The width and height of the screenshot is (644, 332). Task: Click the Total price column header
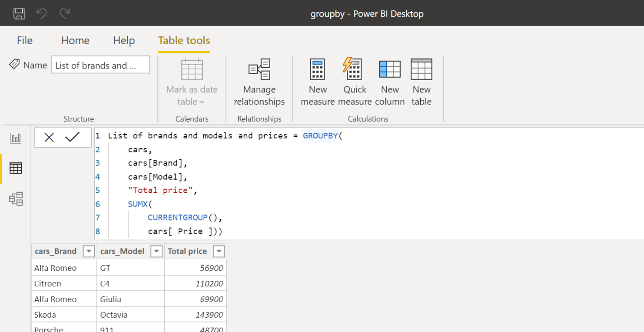tap(196, 251)
